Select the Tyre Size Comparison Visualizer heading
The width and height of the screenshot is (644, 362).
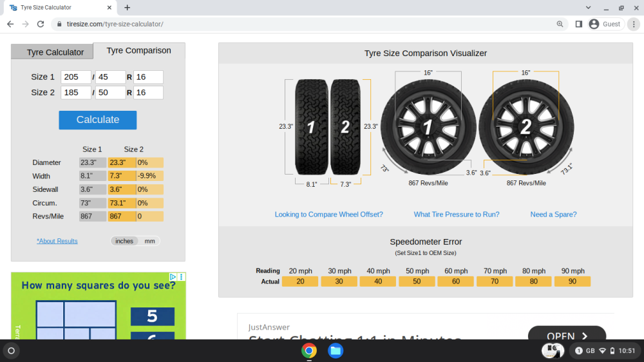click(426, 53)
